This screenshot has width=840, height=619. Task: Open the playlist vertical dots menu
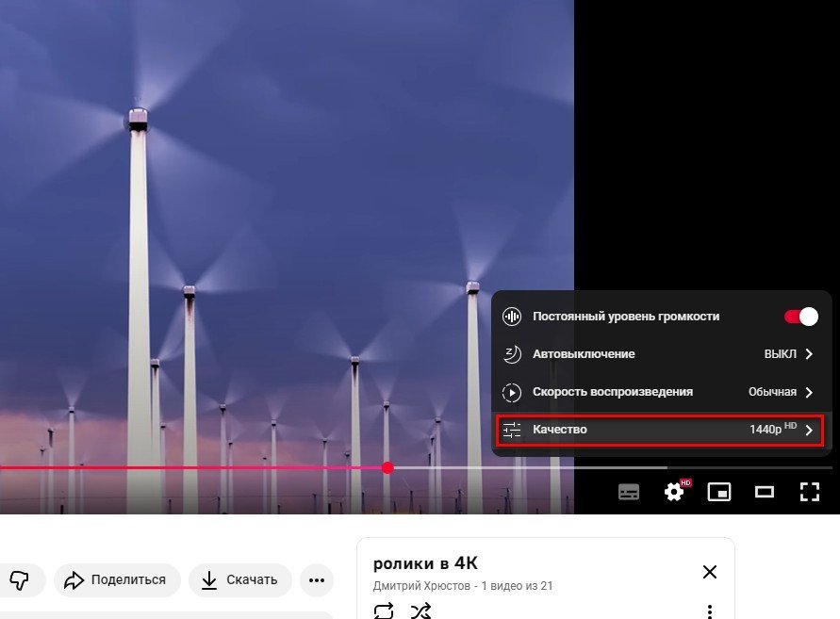tap(710, 611)
